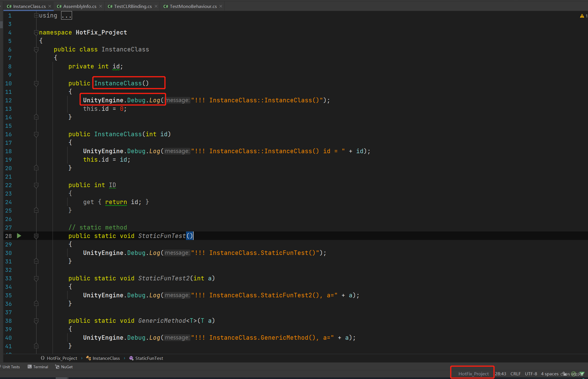Close the InstanceClass.cs tab
The width and height of the screenshot is (588, 379).
(50, 6)
